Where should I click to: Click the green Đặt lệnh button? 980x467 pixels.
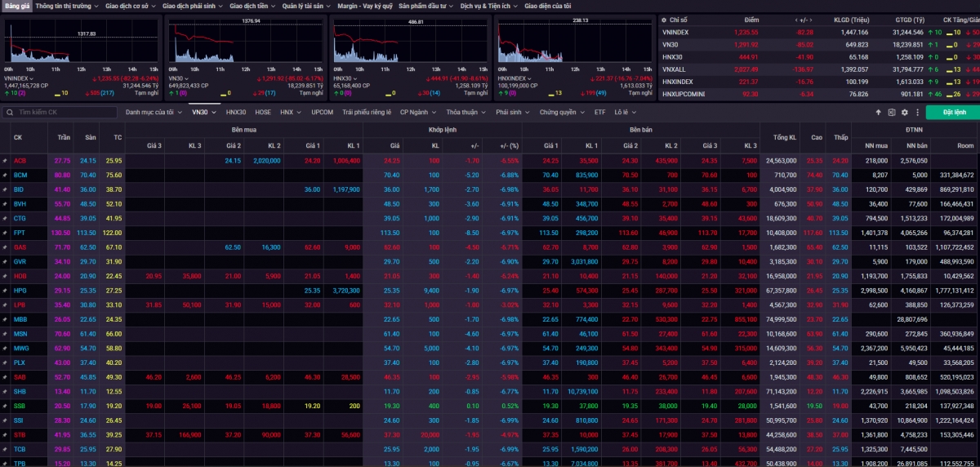[954, 112]
